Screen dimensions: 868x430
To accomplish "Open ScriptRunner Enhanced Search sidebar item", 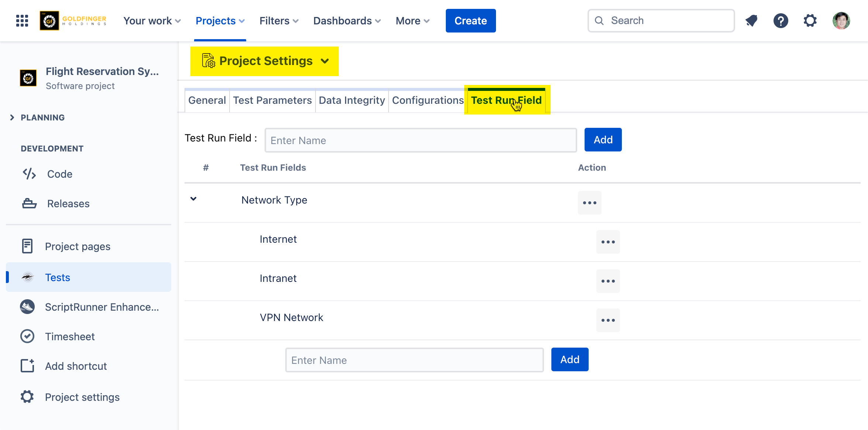I will tap(101, 307).
